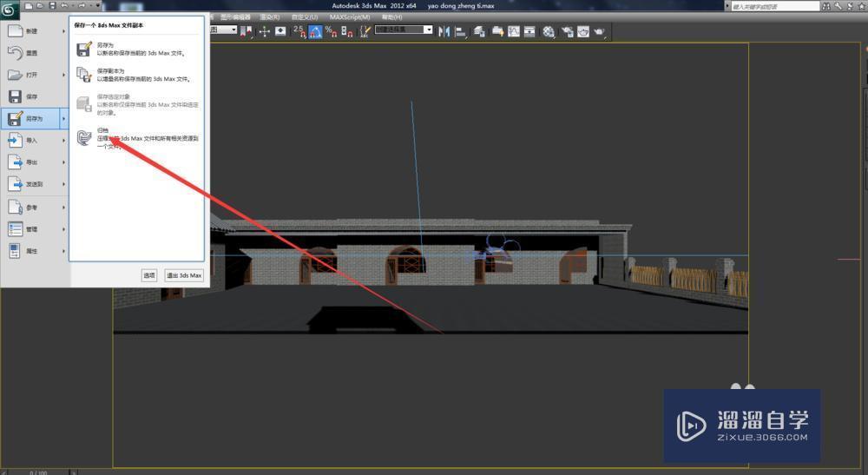
Task: Open the Manage (管理) application menu entry
Action: pyautogui.click(x=36, y=229)
